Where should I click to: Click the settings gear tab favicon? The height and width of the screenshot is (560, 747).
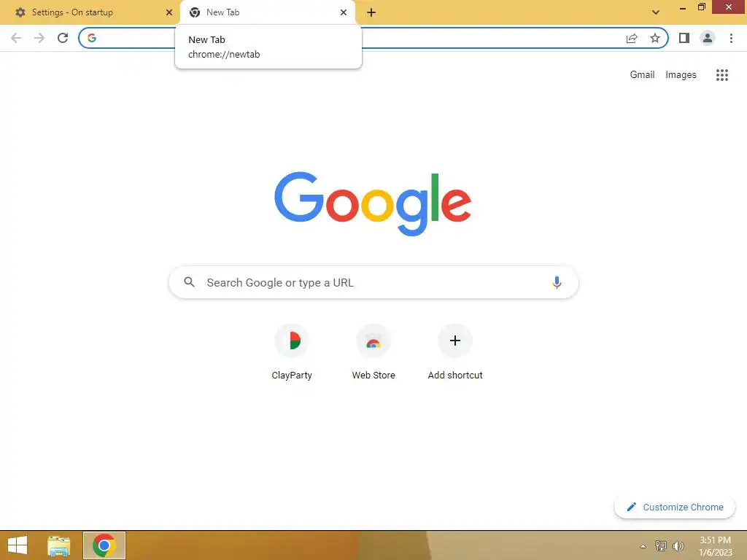[20, 12]
